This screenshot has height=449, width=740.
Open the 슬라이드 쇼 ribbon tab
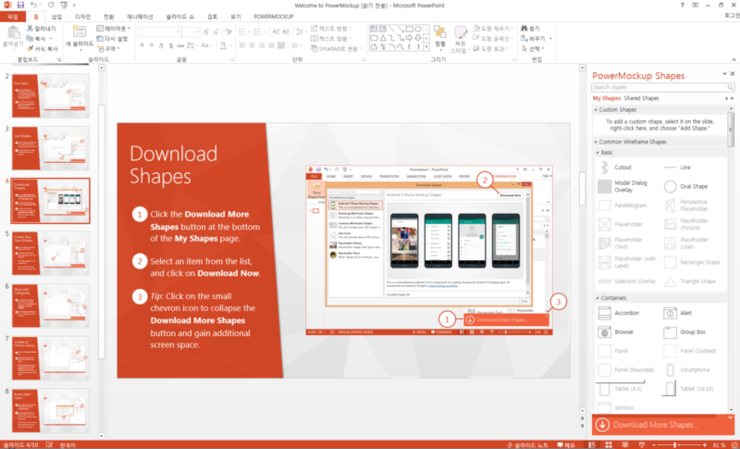point(180,17)
